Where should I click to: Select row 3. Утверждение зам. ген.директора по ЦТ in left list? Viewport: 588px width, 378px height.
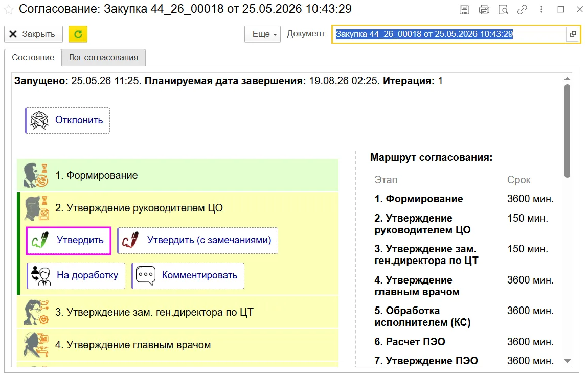(178, 312)
